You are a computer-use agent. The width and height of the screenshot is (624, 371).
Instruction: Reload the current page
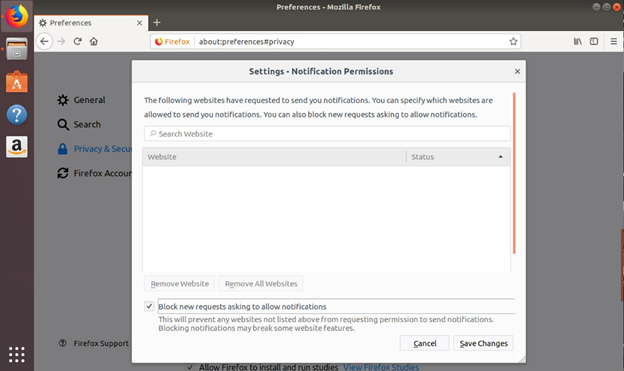pyautogui.click(x=78, y=41)
